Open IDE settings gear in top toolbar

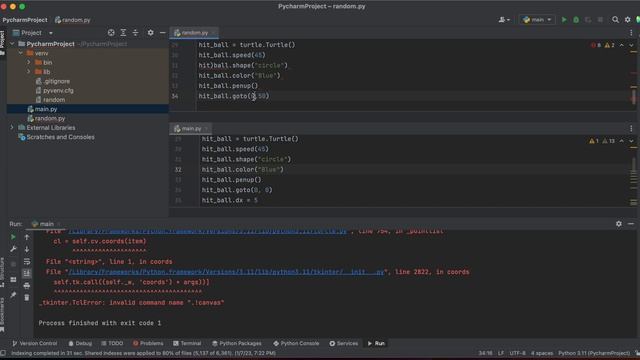pyautogui.click(x=627, y=20)
